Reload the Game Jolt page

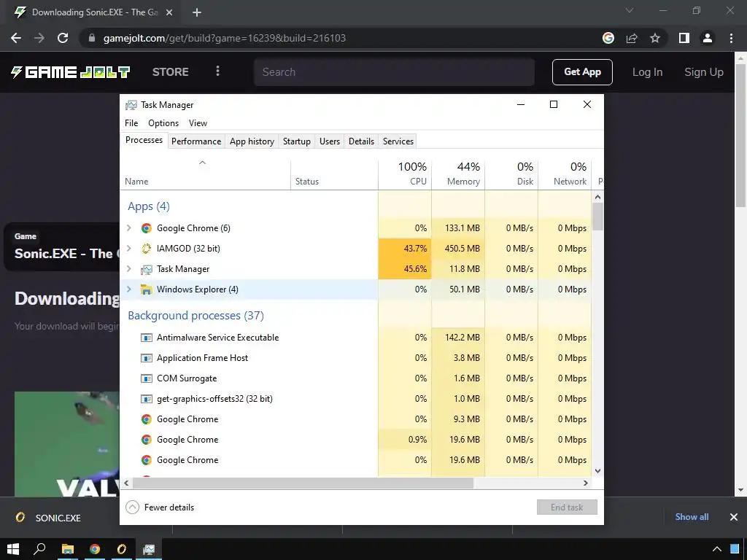[x=63, y=38]
